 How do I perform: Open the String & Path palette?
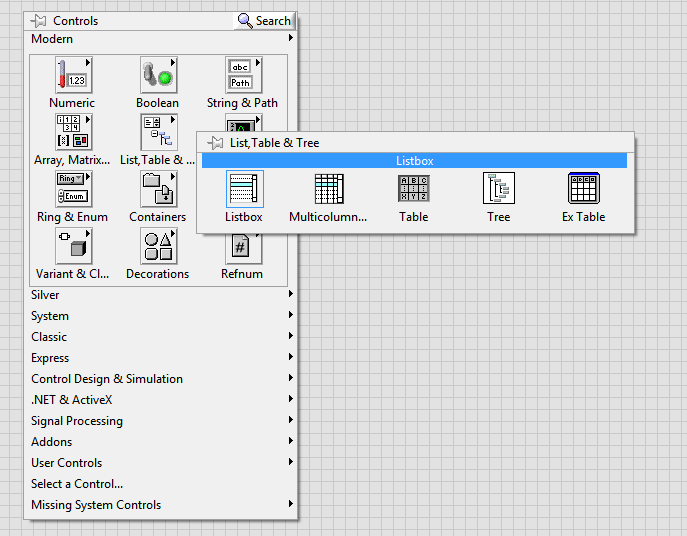point(243,75)
